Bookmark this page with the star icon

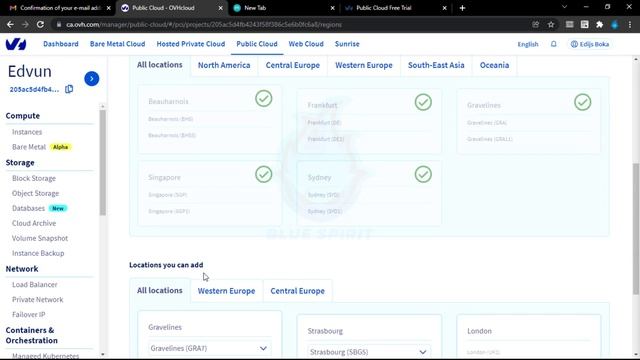click(551, 24)
